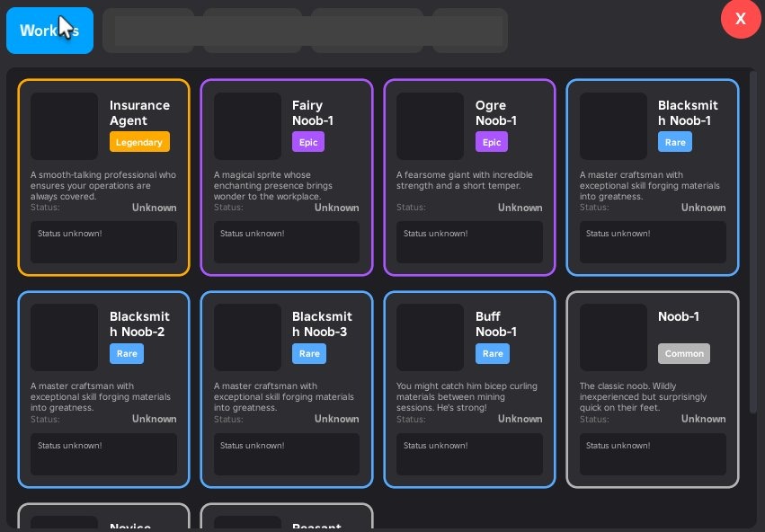Viewport: 765px width, 532px height.
Task: Click the Insurance Agent portrait icon
Action: [x=64, y=127]
